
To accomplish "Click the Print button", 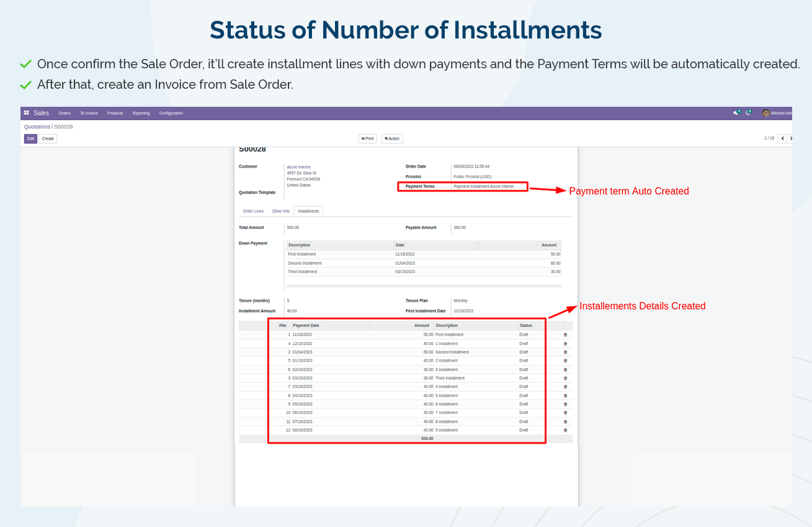I will coord(368,138).
